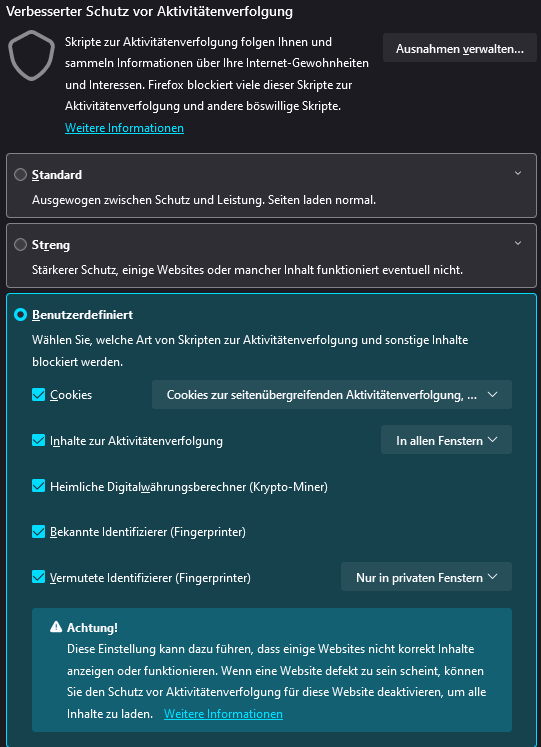
Task: Disable the Krypto-Miner blocking checkbox
Action: point(39,486)
